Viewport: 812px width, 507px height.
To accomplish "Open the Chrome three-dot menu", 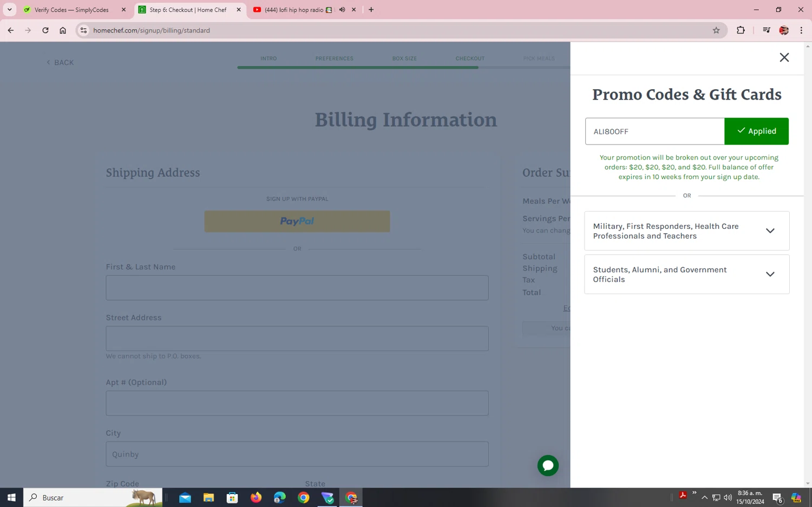I will point(801,30).
